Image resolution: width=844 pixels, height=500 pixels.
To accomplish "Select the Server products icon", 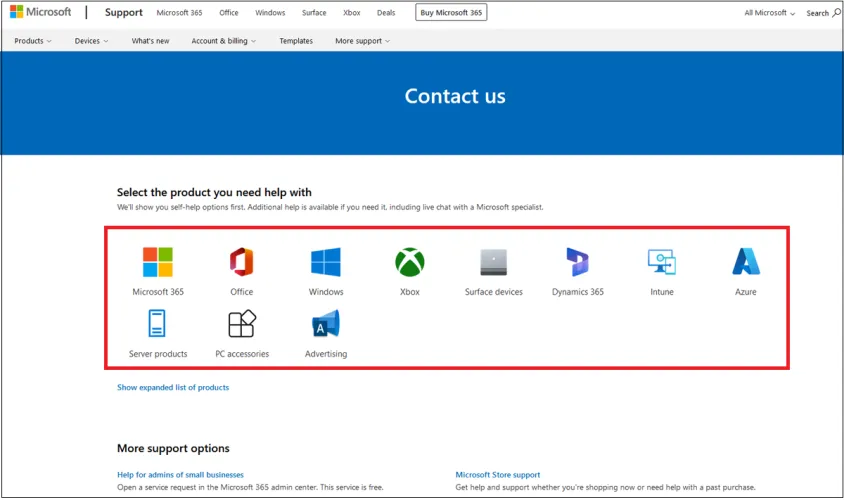I will click(x=158, y=324).
